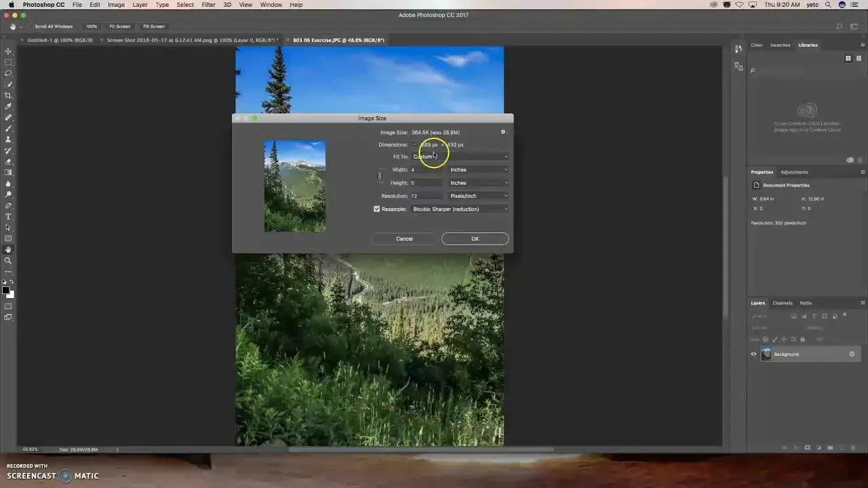This screenshot has width=868, height=488.
Task: Uncheck the Resample checkbox
Action: (377, 209)
